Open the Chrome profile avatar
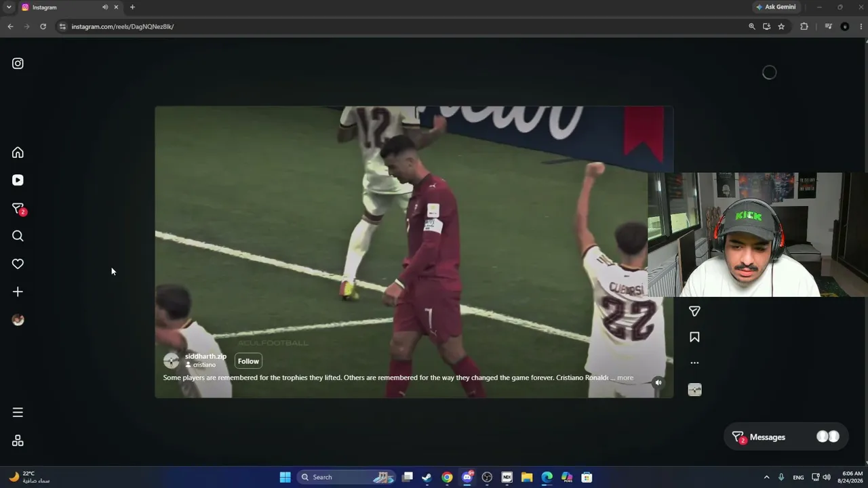The image size is (868, 488). coord(844,26)
